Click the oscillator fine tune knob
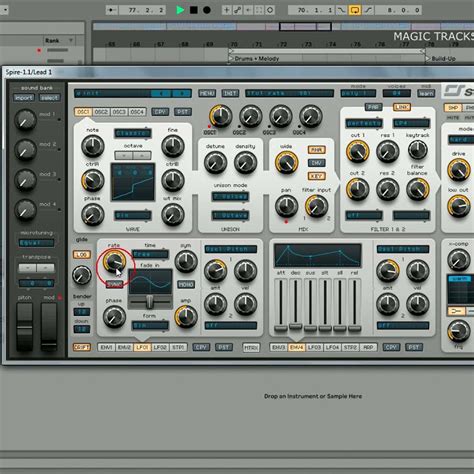 pyautogui.click(x=173, y=146)
